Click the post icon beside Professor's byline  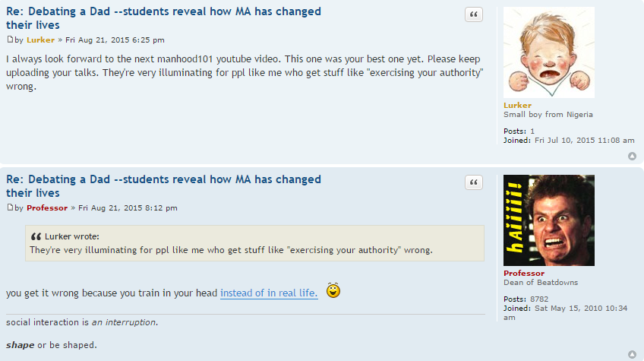point(10,207)
